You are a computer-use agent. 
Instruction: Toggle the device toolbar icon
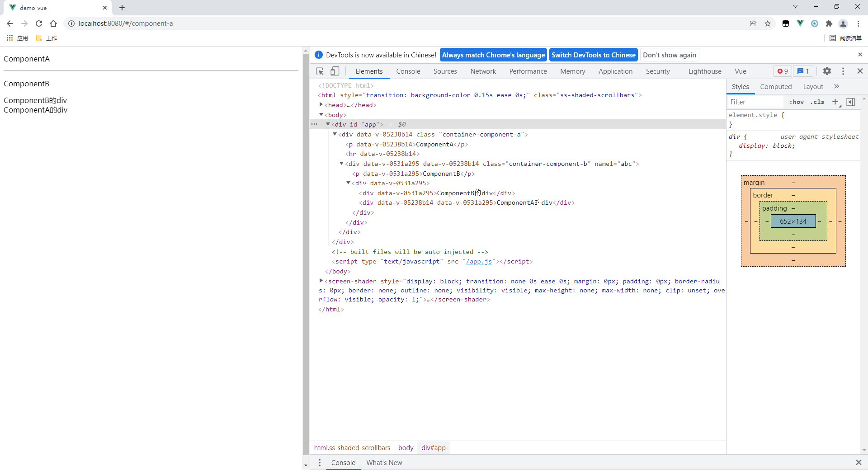click(335, 71)
